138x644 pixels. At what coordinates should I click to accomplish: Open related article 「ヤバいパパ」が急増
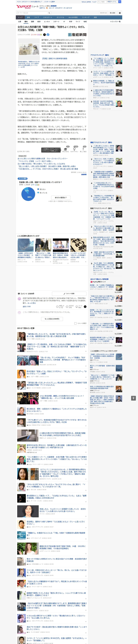coord(35,161)
